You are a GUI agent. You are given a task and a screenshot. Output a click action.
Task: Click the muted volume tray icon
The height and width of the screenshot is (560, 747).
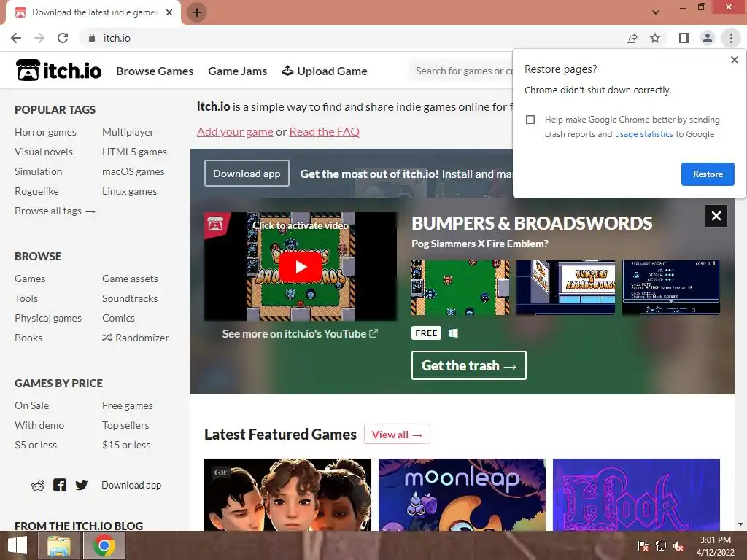point(678,546)
